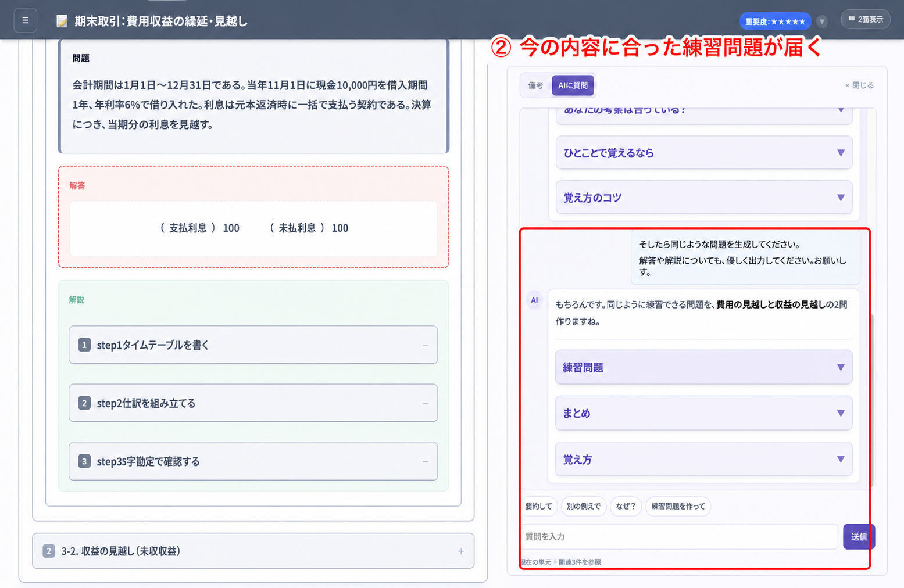Screen dimensions: 904x588
Task: Open dropdown arrow beside importance badge
Action: [x=821, y=21]
